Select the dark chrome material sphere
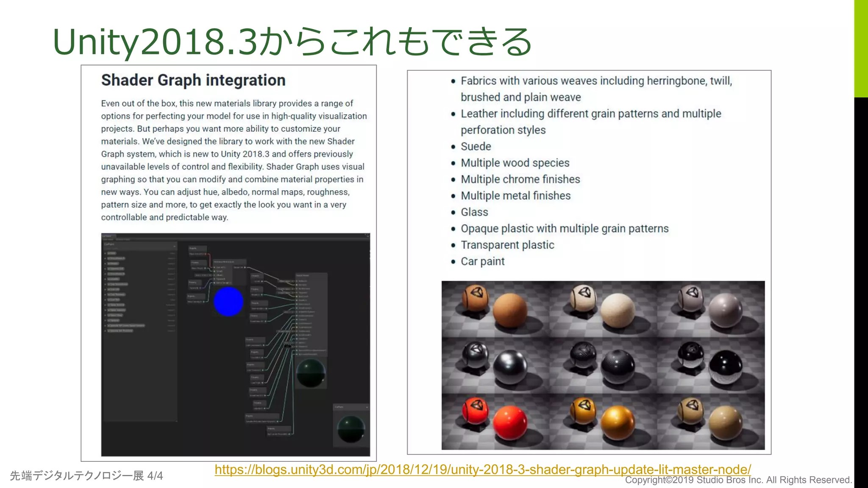Viewport: 868px width, 488px height. 510,367
